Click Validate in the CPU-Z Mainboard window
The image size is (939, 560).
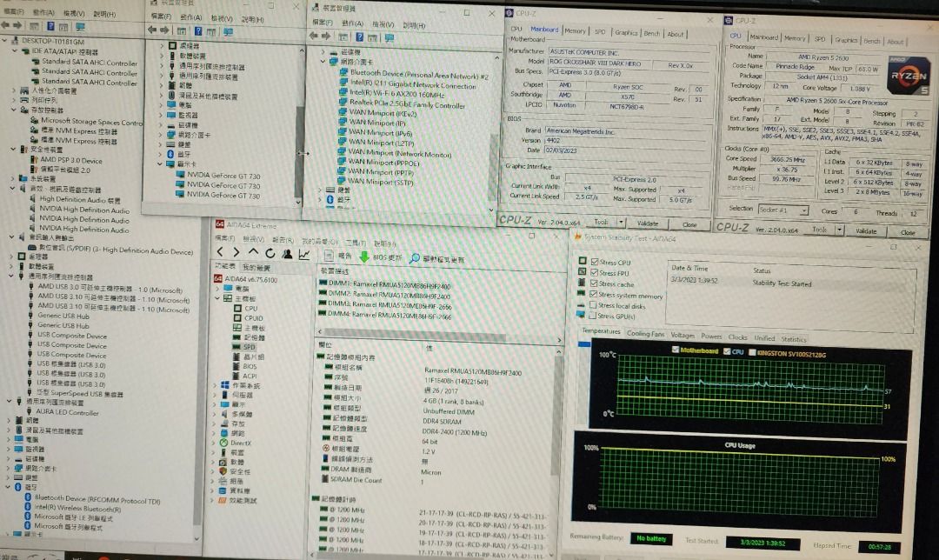pyautogui.click(x=648, y=223)
